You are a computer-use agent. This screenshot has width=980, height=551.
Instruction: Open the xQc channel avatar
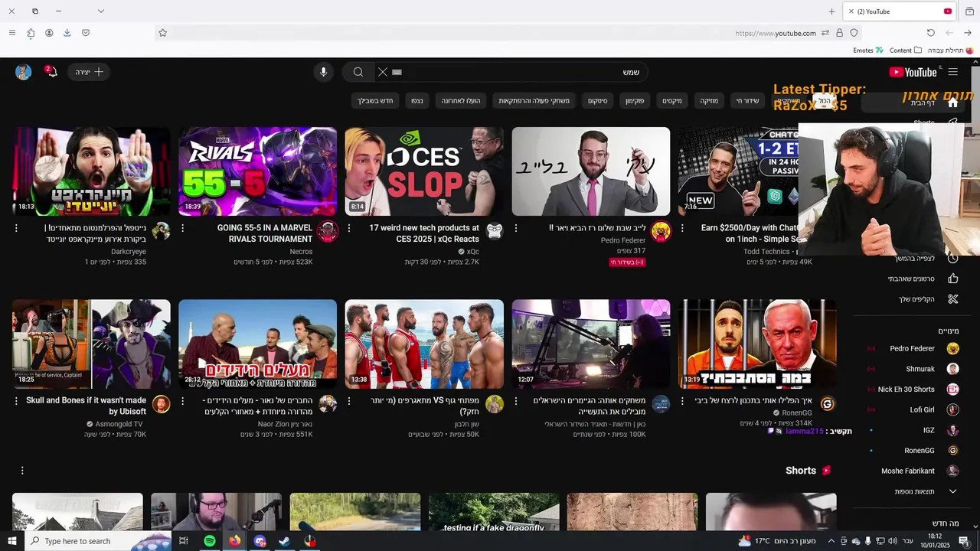495,231
